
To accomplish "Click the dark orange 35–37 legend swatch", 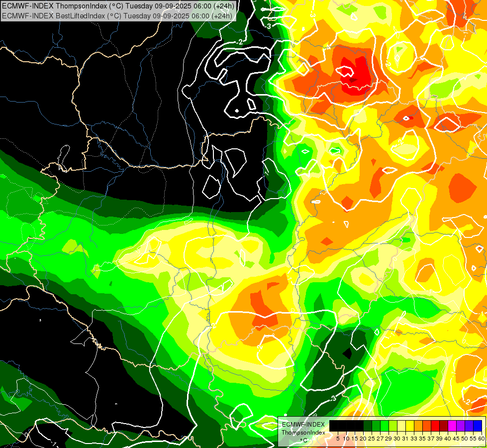I will pos(427,426).
